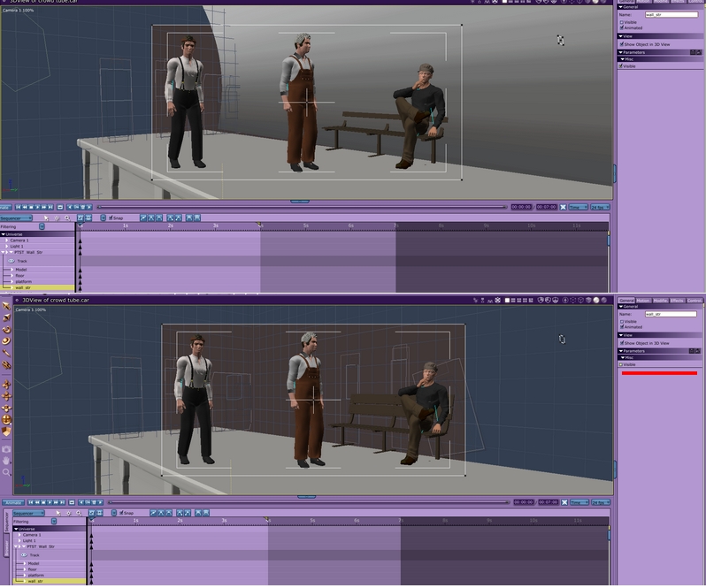Check General Visible box in lower properties panel
Screen dimensions: 706x588
(x=622, y=322)
